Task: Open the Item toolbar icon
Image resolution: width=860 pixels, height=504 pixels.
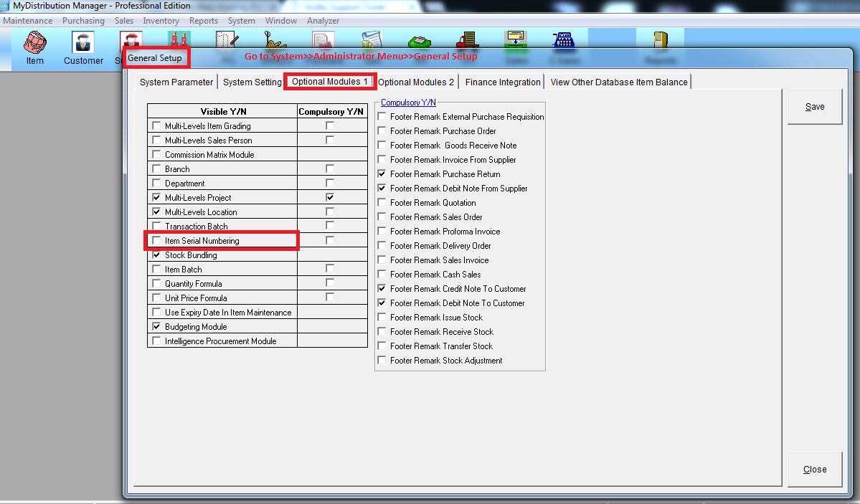Action: coord(34,43)
